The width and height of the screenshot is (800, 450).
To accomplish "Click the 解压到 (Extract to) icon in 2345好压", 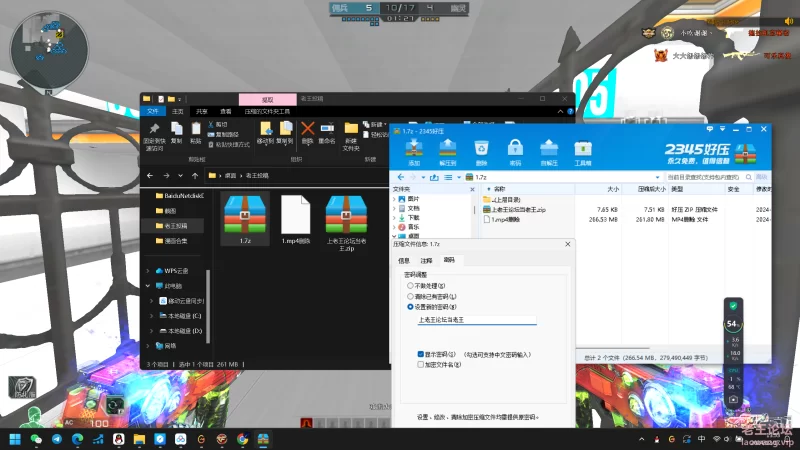I will pos(447,148).
